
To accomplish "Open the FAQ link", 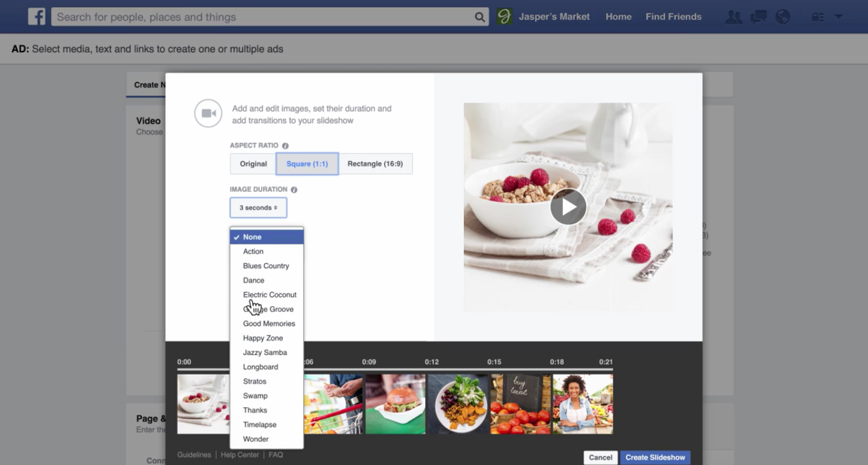I will (276, 455).
